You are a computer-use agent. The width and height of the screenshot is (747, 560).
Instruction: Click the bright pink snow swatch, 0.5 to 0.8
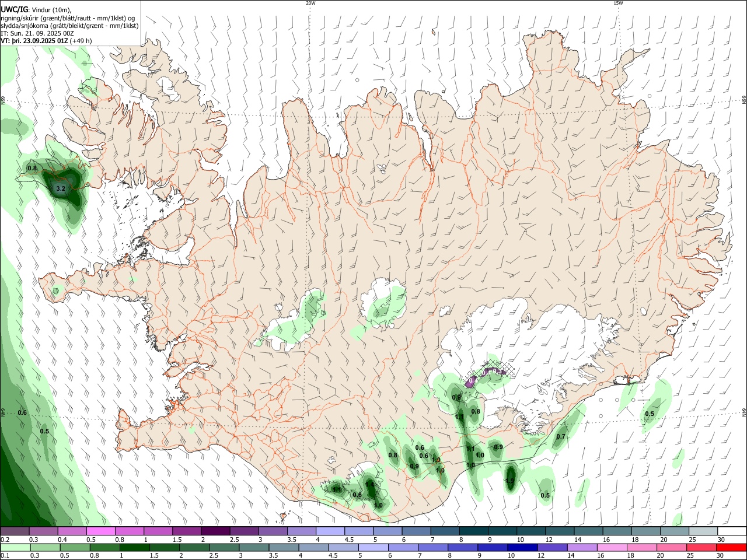click(101, 531)
